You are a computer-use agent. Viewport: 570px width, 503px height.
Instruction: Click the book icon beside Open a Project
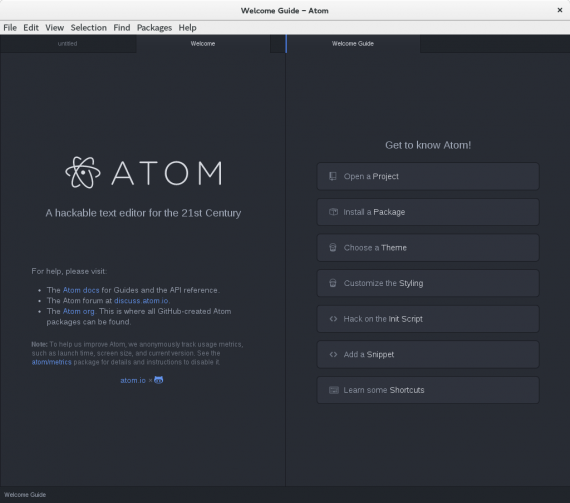click(x=333, y=176)
